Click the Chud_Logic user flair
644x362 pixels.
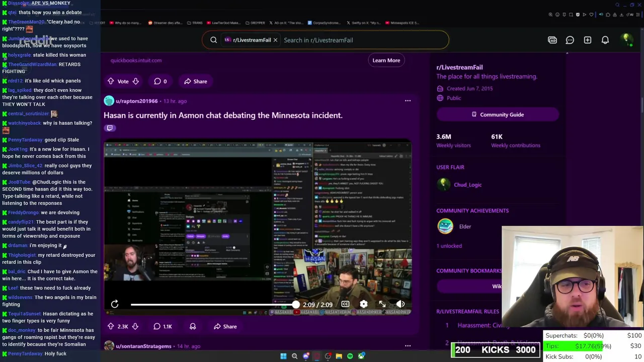[x=467, y=185]
